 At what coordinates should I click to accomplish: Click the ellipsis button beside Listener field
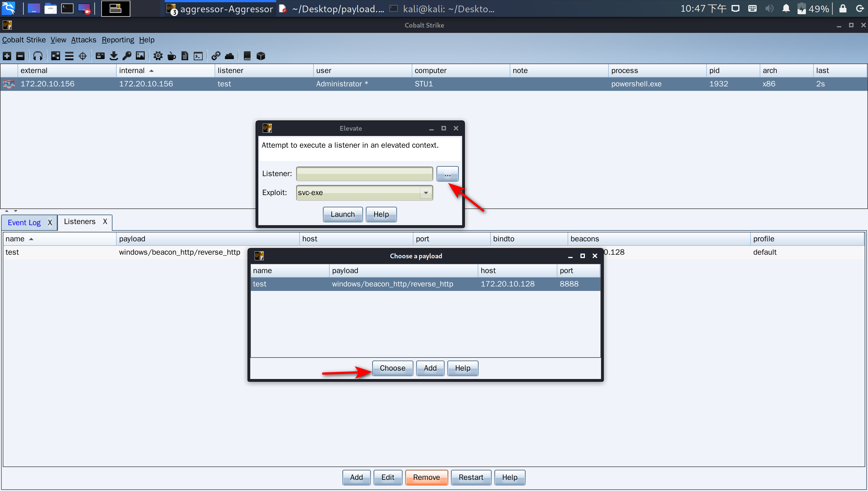click(x=447, y=174)
